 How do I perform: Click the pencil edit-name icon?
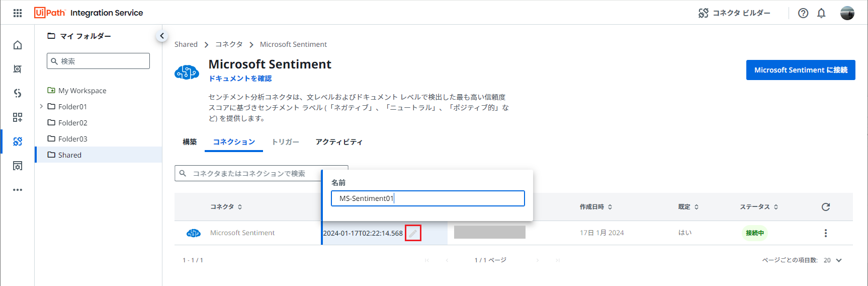(x=413, y=233)
